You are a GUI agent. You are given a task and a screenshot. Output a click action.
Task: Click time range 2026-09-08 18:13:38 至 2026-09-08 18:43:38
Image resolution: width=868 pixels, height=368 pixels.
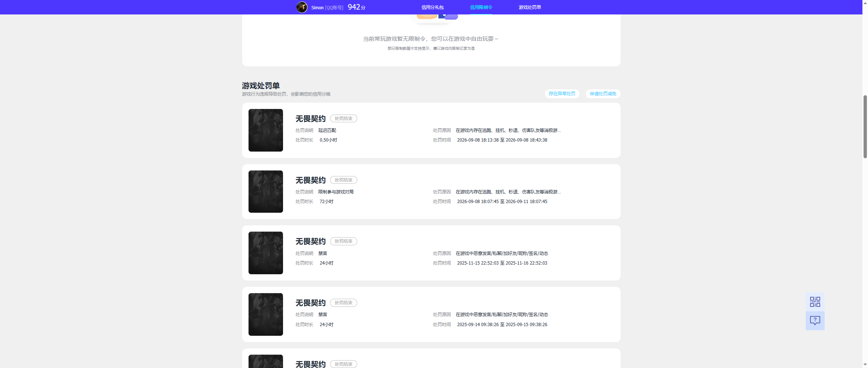[x=502, y=140]
